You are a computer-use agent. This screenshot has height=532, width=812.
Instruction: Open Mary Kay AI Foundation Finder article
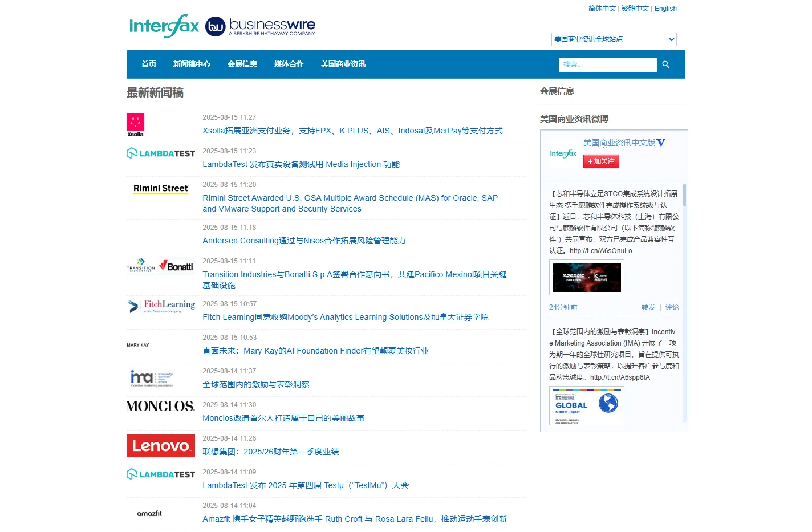(x=315, y=351)
